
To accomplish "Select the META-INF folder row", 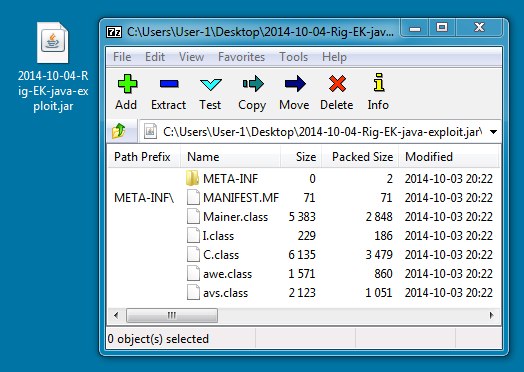I will 303,178.
